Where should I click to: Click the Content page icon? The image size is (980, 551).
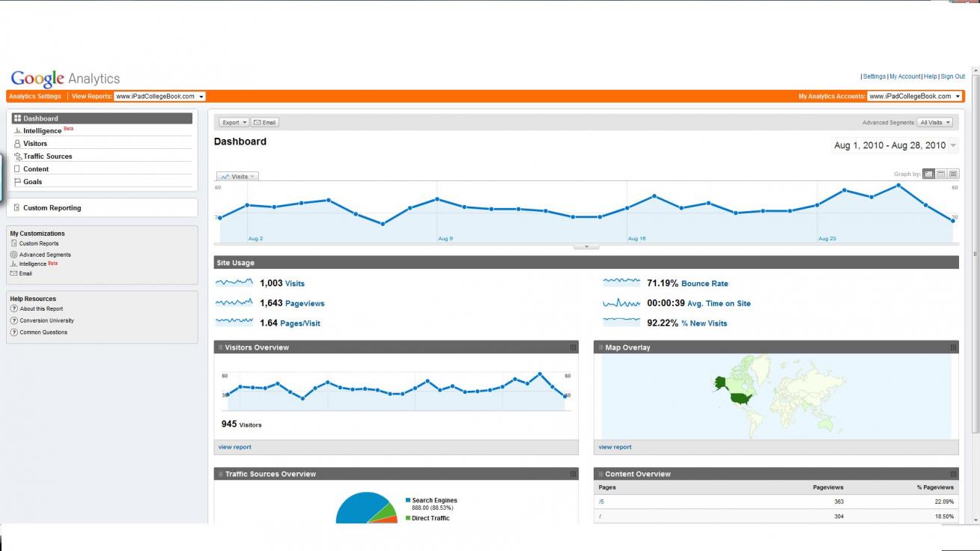(17, 169)
